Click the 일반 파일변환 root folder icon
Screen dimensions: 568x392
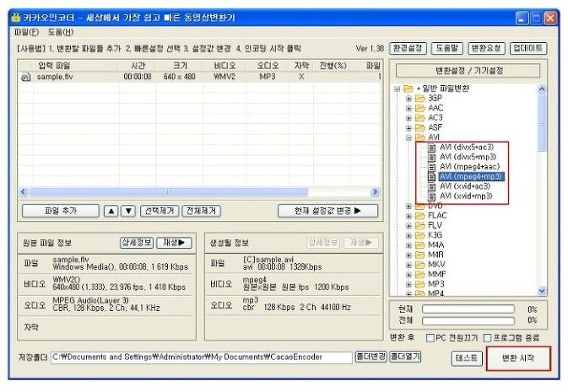point(408,89)
